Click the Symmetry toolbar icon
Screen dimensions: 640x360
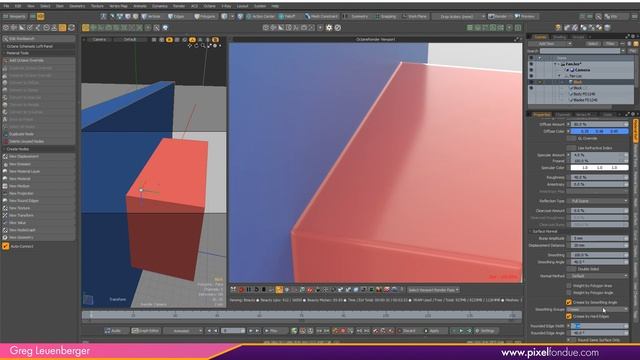(346, 17)
